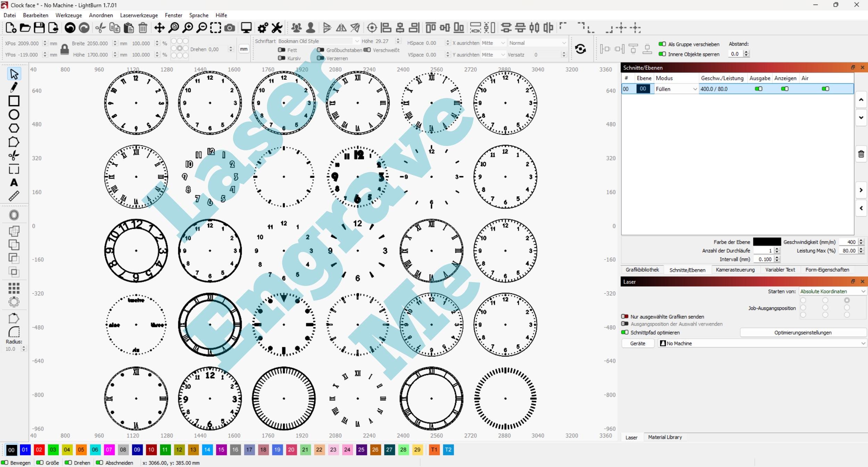Open the preview window icon
The height and width of the screenshot is (467, 868).
pos(247,27)
